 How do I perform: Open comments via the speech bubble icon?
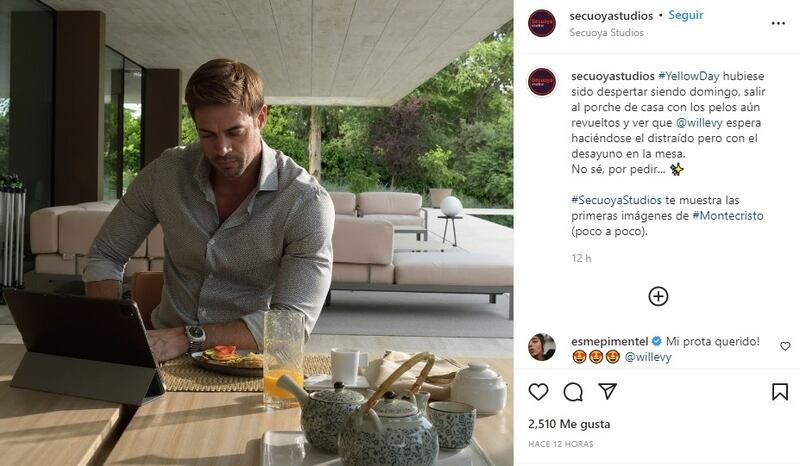coord(573,392)
